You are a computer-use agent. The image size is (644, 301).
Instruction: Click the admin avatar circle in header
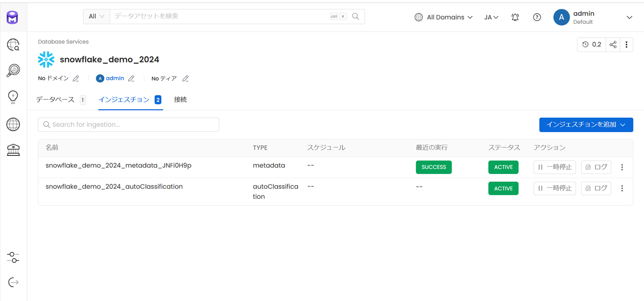point(561,17)
